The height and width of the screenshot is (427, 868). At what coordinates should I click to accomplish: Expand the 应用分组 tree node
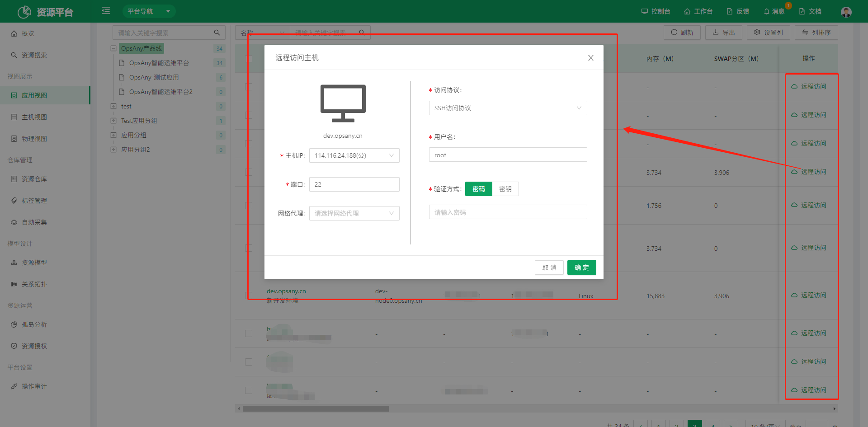point(113,135)
